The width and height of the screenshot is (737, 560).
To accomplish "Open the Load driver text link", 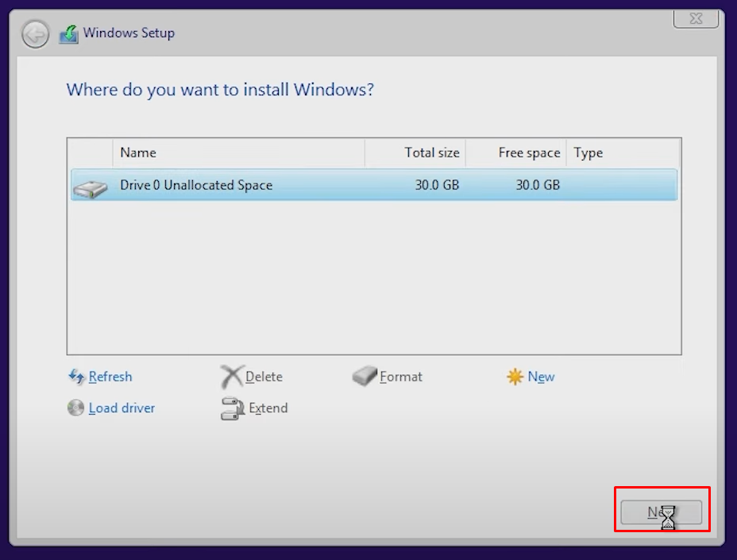I will pyautogui.click(x=122, y=408).
